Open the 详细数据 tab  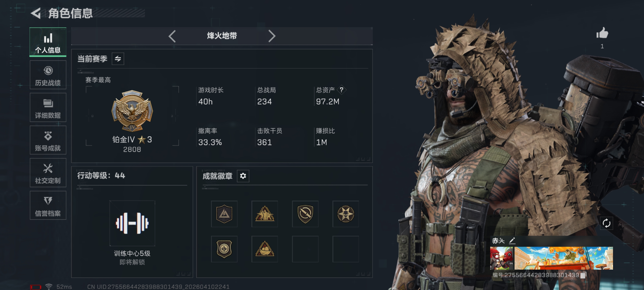[48, 107]
